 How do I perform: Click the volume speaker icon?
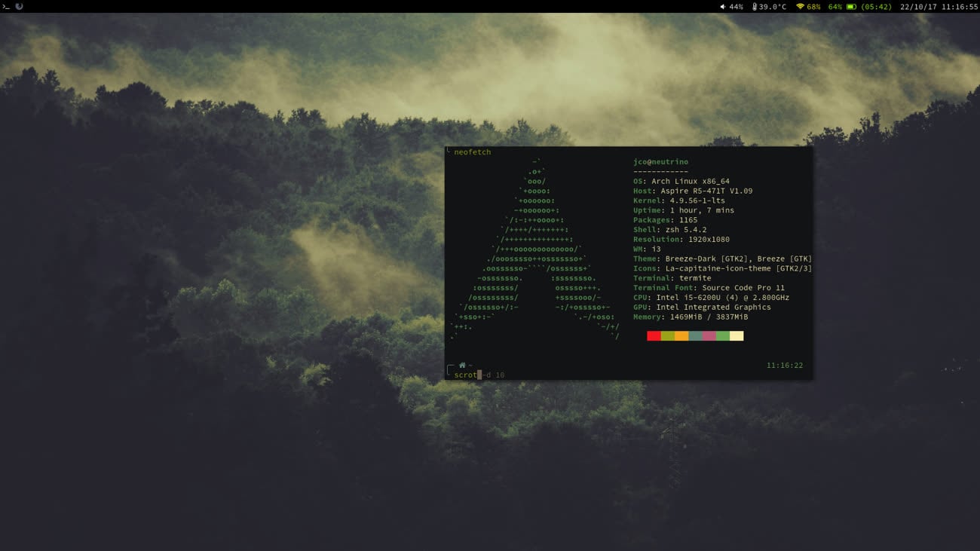(x=722, y=7)
